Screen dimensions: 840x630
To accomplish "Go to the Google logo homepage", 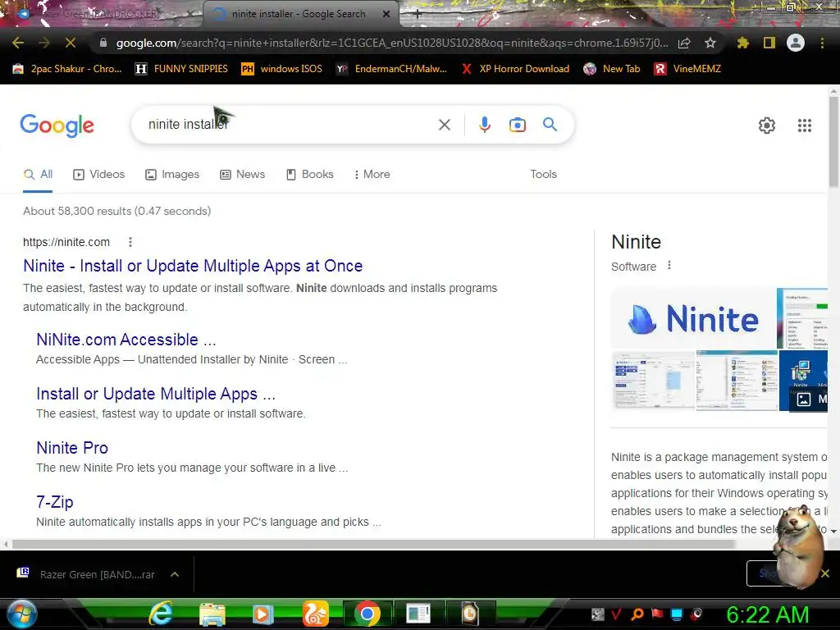I will click(57, 126).
